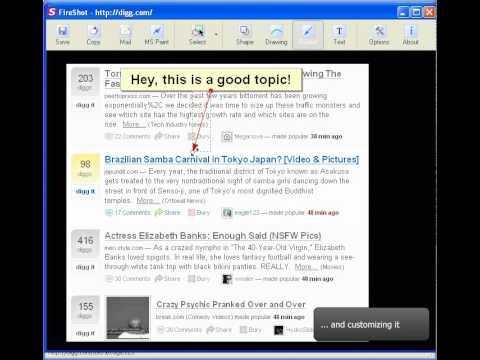Click Share on the 22 Comments row
The height and width of the screenshot is (360, 480).
point(168,136)
